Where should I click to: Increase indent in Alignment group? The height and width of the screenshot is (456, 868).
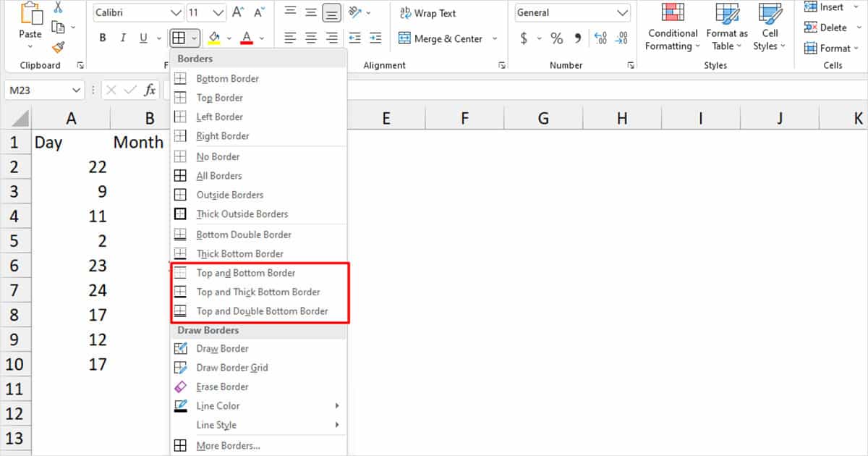click(x=375, y=38)
